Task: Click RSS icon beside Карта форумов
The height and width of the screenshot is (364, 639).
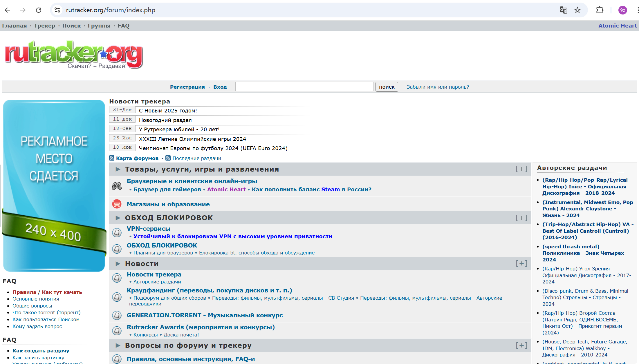Action: pyautogui.click(x=112, y=158)
